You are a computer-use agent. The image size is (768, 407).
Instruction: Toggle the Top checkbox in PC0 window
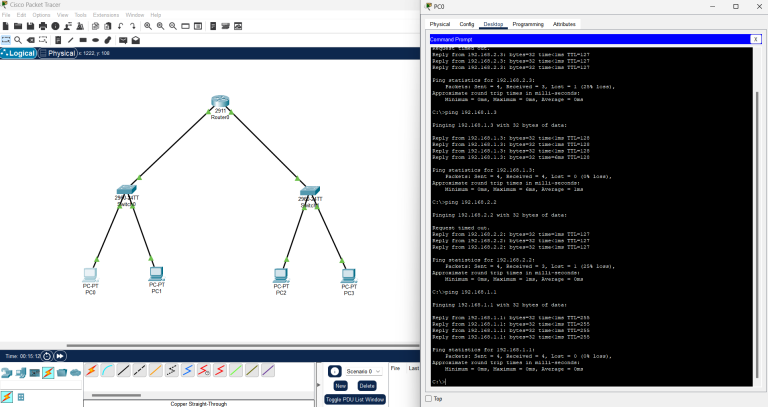pos(429,399)
